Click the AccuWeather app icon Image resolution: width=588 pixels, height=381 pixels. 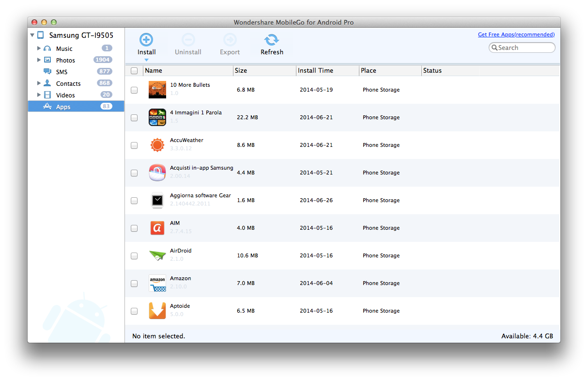[x=157, y=145]
